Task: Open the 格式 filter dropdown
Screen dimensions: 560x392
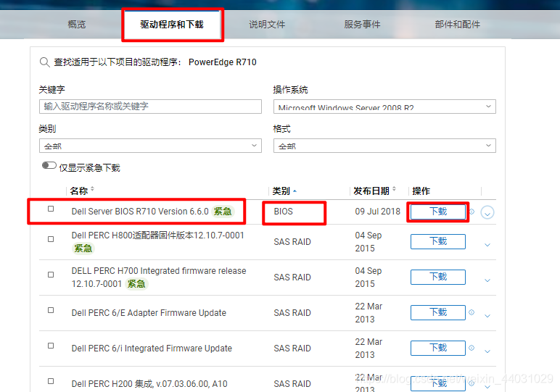Action: (384, 146)
